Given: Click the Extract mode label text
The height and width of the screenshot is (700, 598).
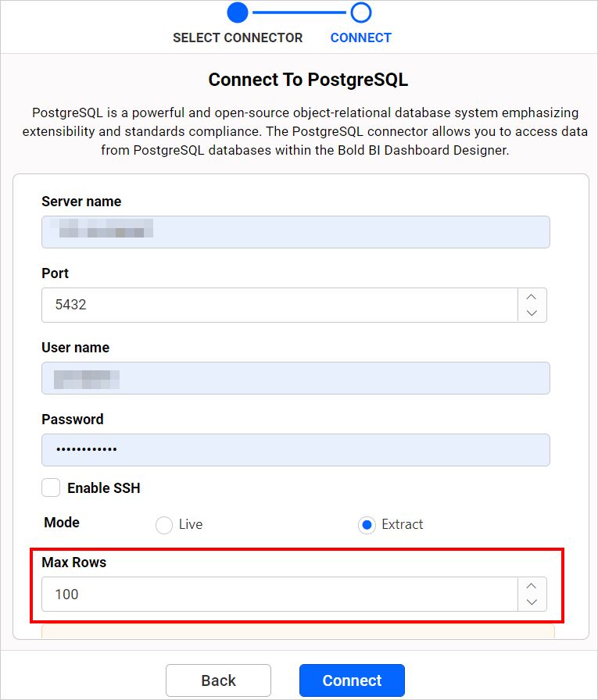Looking at the screenshot, I should click(403, 525).
